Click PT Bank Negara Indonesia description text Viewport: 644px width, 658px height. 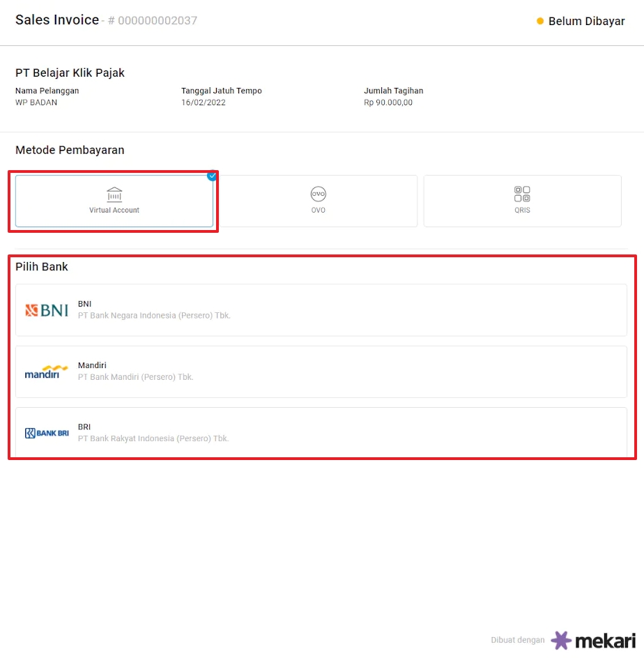(154, 316)
